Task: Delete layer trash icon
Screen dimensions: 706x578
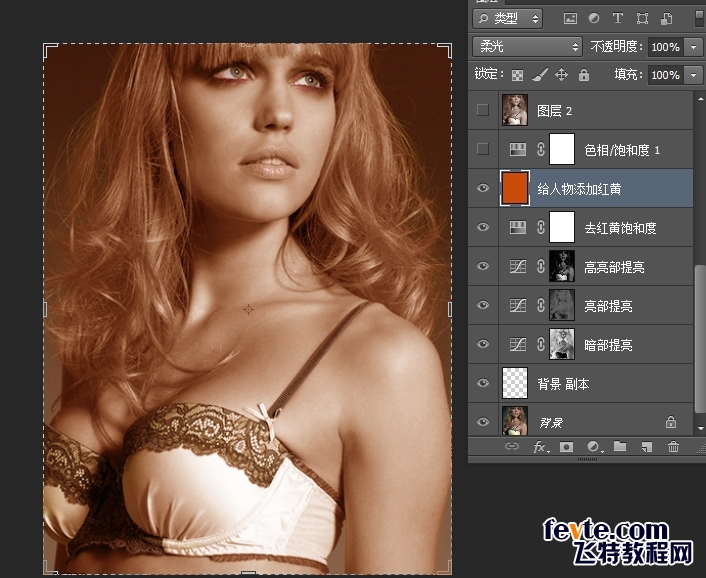Action: [673, 446]
